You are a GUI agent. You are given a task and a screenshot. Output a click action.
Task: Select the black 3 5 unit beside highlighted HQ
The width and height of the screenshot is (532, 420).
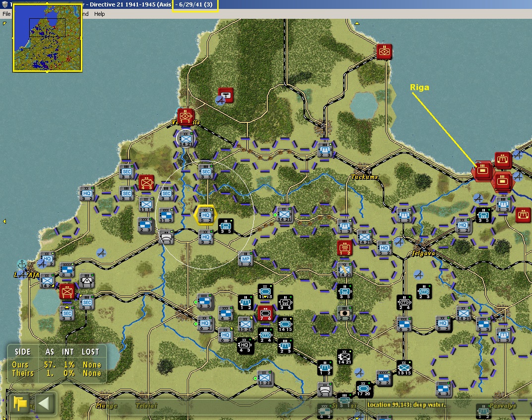225,226
